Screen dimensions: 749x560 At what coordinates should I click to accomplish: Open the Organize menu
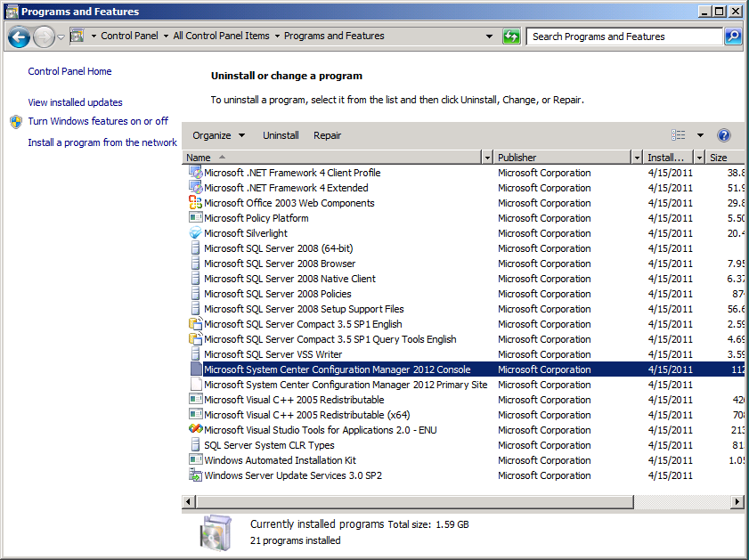tap(219, 135)
